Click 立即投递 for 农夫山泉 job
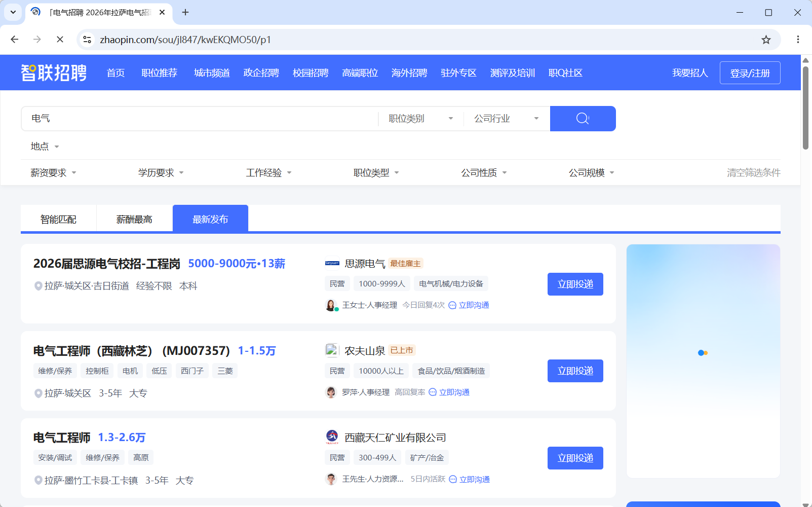Viewport: 812px width, 507px height. 575,371
